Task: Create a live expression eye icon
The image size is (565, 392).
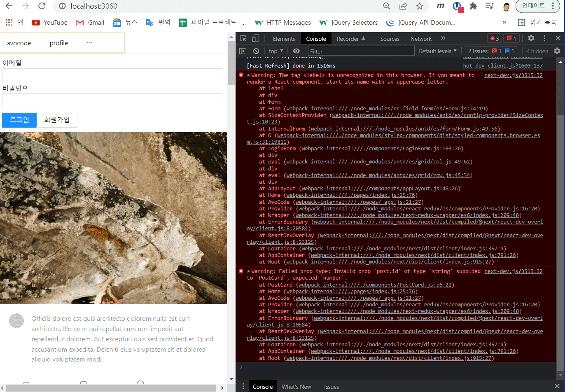Action: tap(296, 51)
